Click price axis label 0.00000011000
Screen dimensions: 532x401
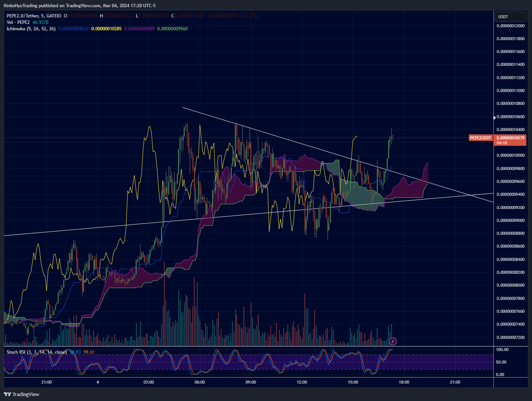(x=510, y=90)
